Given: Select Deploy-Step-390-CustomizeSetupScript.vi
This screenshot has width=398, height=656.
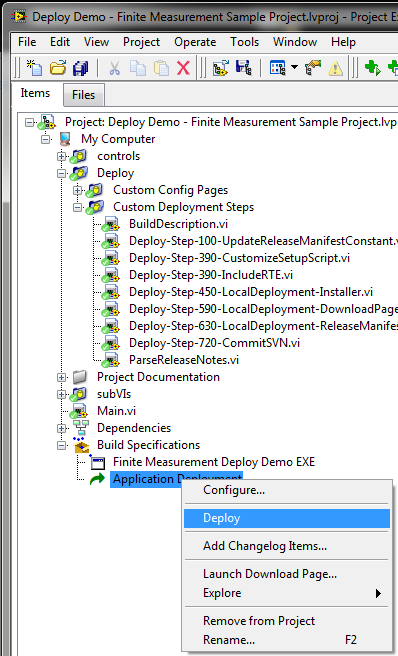Looking at the screenshot, I should (239, 258).
